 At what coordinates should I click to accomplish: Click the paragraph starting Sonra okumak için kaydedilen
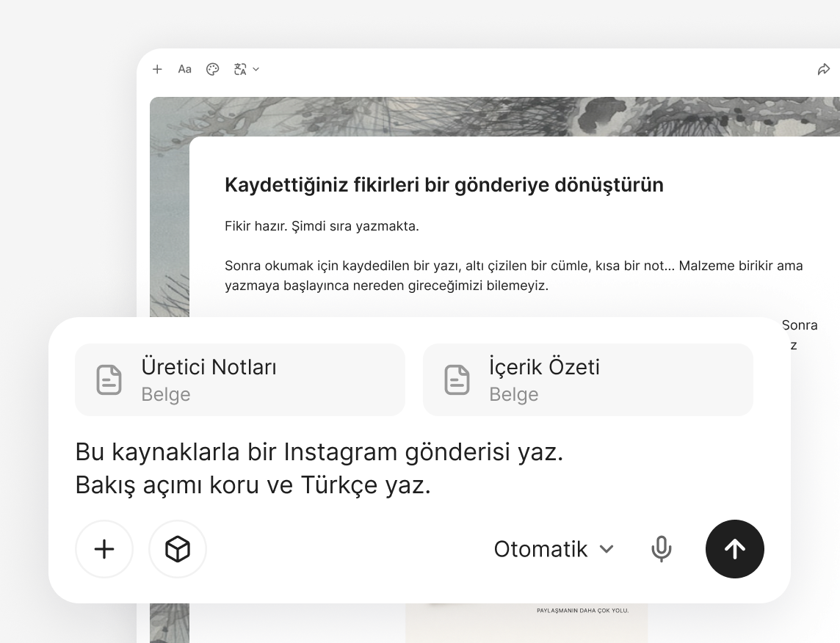[x=514, y=275]
